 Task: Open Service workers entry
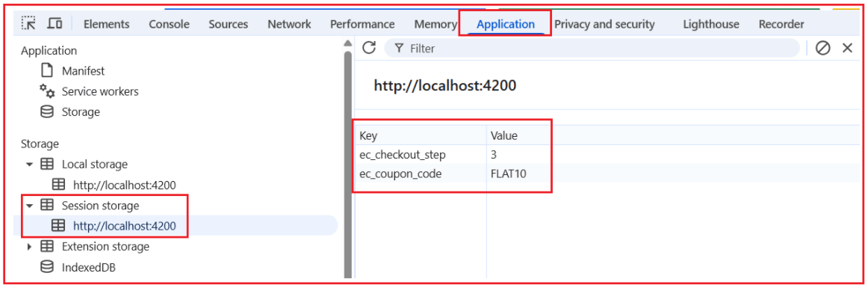tap(100, 91)
